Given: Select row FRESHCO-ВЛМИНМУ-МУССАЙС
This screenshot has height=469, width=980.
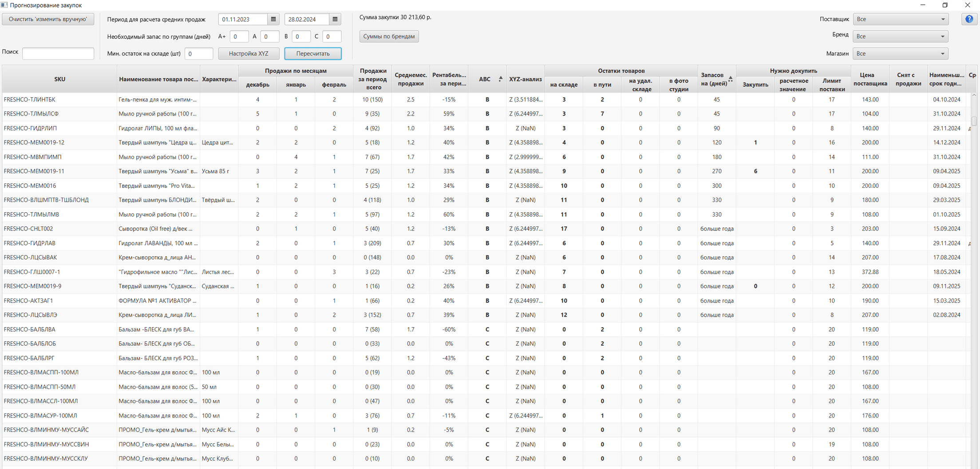Looking at the screenshot, I should (x=487, y=430).
